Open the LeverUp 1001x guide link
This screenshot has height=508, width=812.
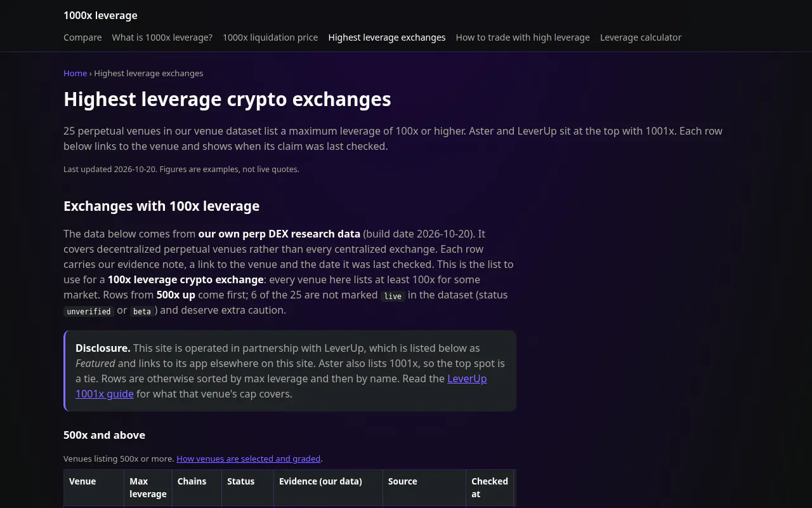click(x=281, y=386)
